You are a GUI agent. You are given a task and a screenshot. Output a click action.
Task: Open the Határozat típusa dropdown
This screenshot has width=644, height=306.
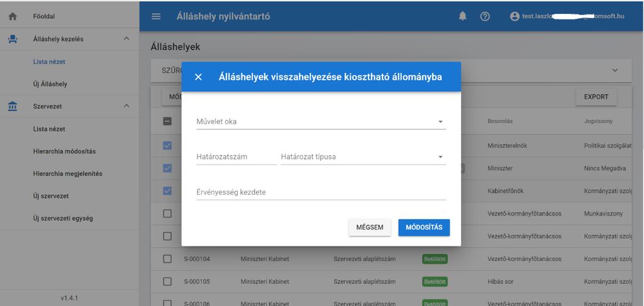363,156
